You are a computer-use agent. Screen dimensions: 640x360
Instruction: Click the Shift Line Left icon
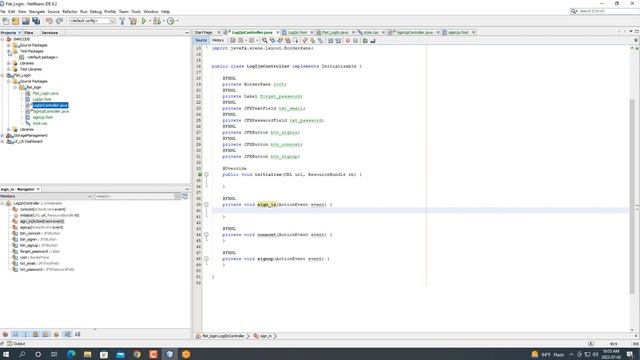[x=331, y=40]
